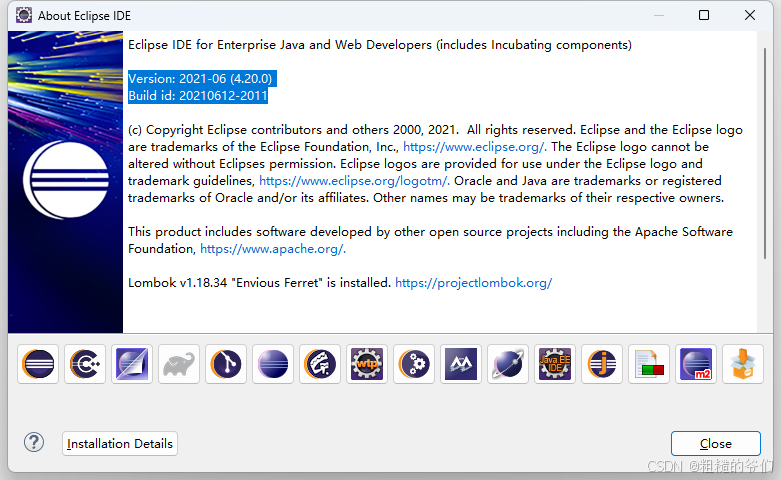
Task: Maximize the About Eclipse IDE window
Action: point(704,15)
